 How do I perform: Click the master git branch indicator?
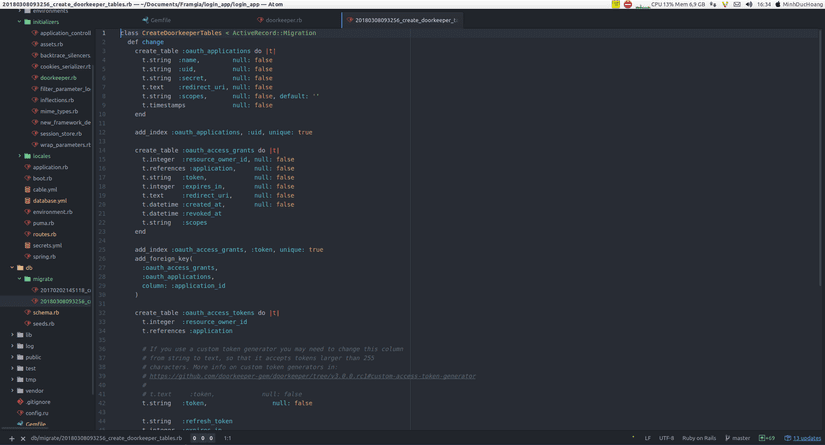[x=738, y=438]
